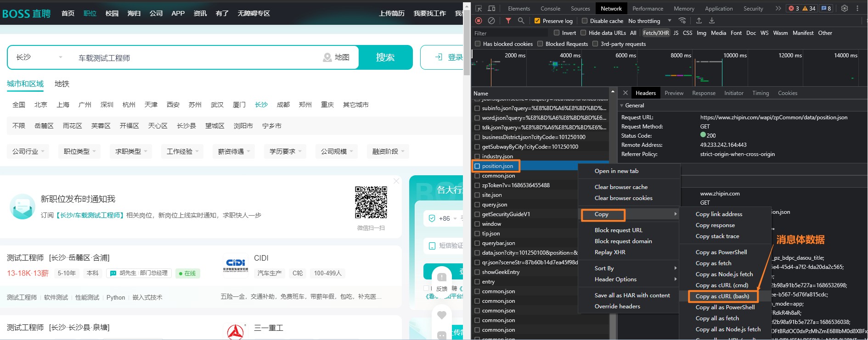Click the CIDI company logo
Viewport: 868px width, 340px height.
[236, 265]
